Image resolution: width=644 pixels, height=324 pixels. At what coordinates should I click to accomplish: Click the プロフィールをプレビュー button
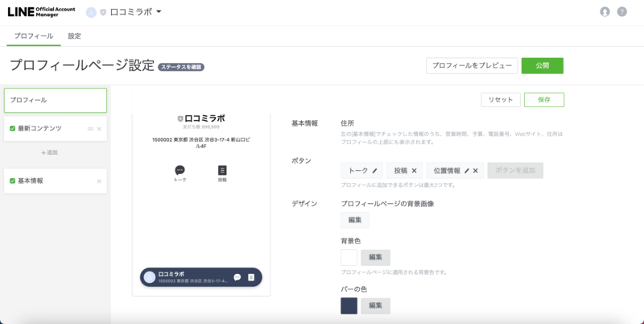(472, 66)
